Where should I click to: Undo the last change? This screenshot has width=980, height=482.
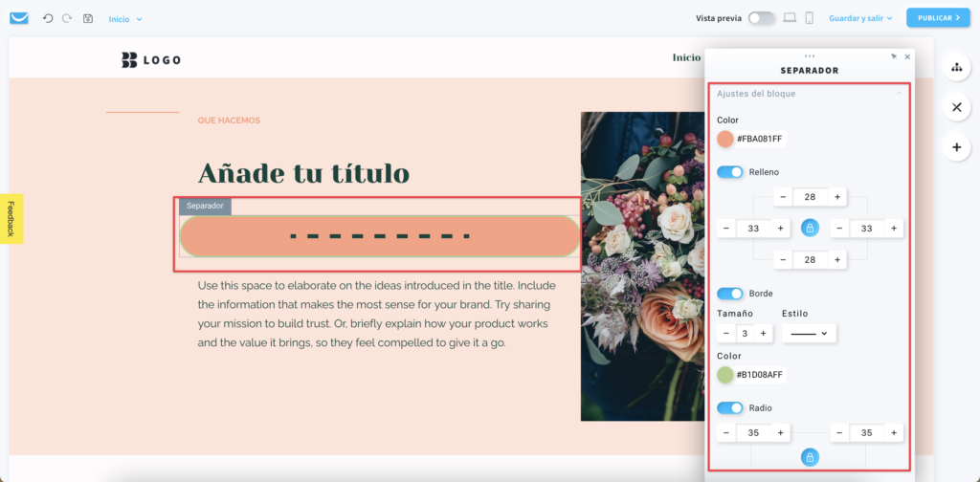[x=48, y=19]
